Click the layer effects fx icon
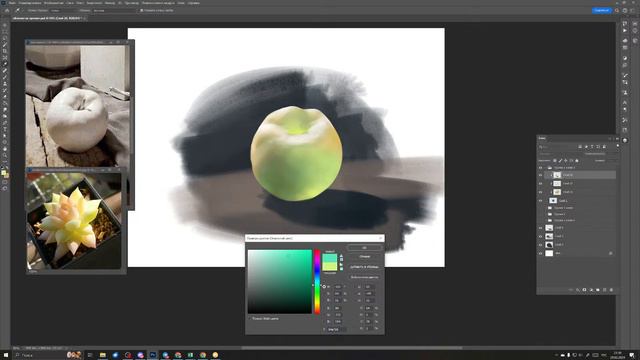This screenshot has width=640, height=360. 578,290
